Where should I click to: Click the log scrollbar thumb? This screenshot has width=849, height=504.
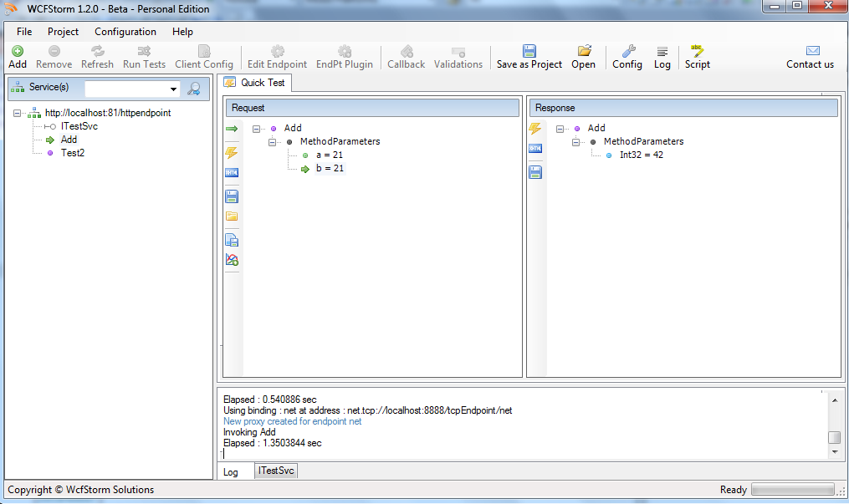tap(835, 437)
